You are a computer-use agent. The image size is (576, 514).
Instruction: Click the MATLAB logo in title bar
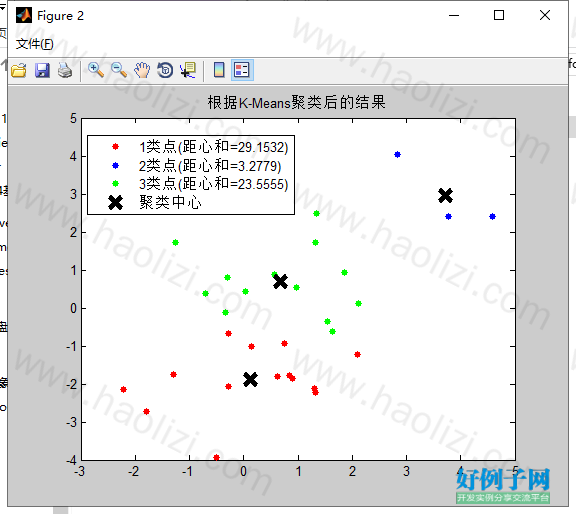tap(24, 15)
